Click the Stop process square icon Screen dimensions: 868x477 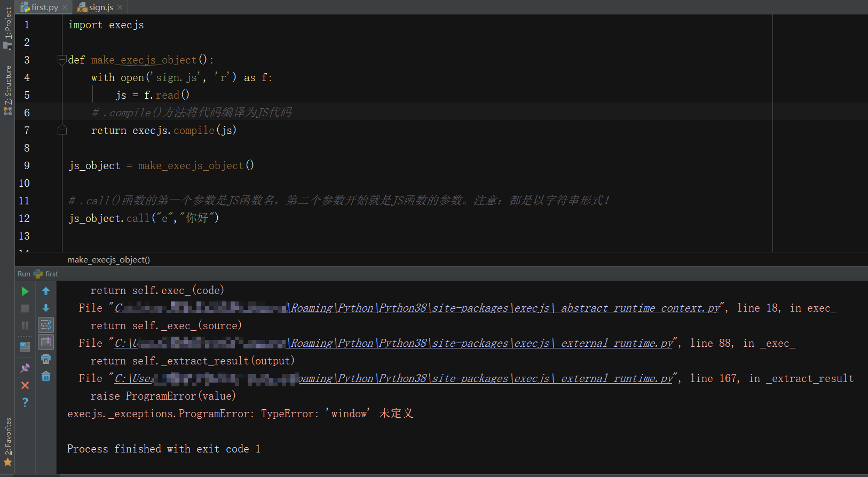tap(25, 308)
